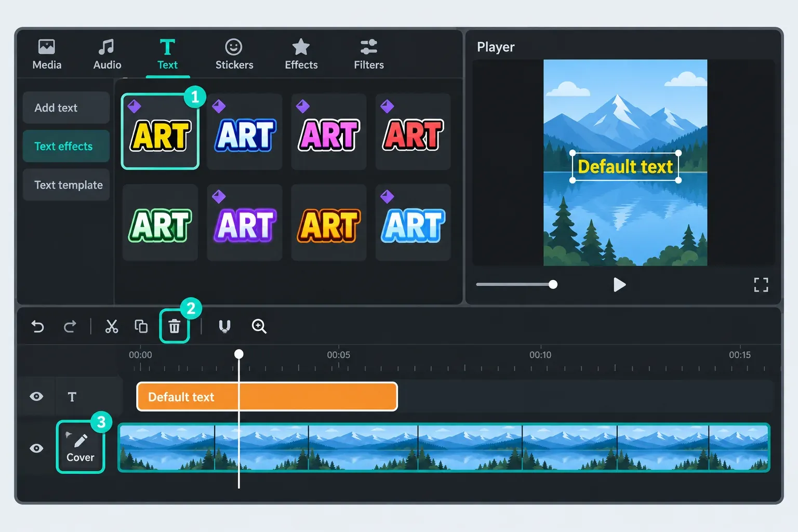Apply the green ART text effect
The height and width of the screenshot is (532, 798).
pyautogui.click(x=160, y=222)
